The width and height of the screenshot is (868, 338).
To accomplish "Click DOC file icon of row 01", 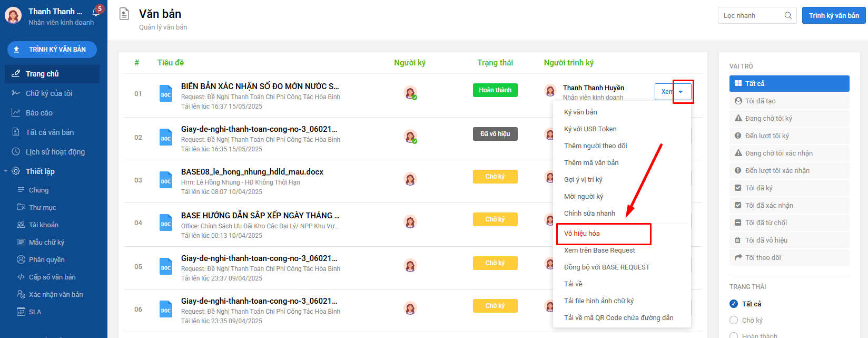I will coord(166,93).
